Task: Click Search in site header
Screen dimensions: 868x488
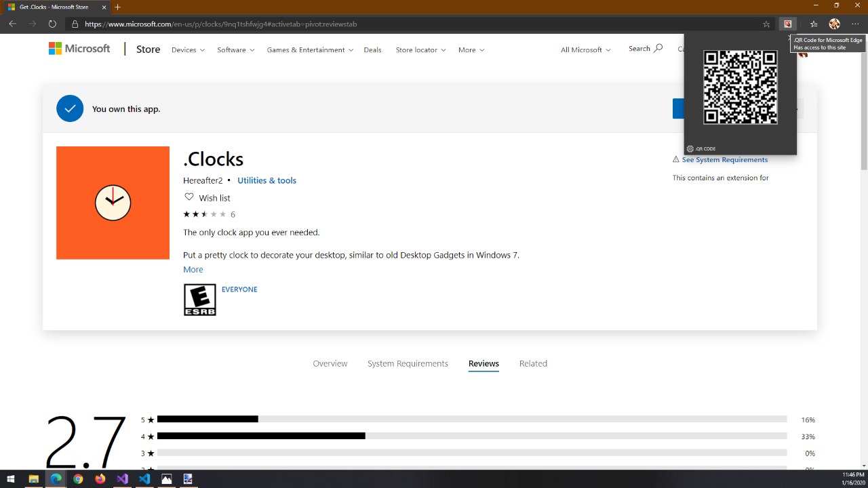Action: pyautogui.click(x=646, y=49)
